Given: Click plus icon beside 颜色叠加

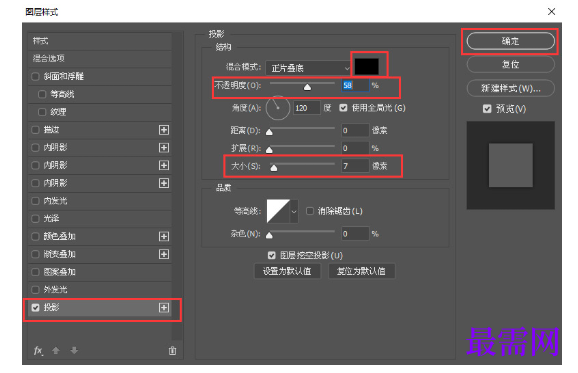Looking at the screenshot, I should [164, 236].
